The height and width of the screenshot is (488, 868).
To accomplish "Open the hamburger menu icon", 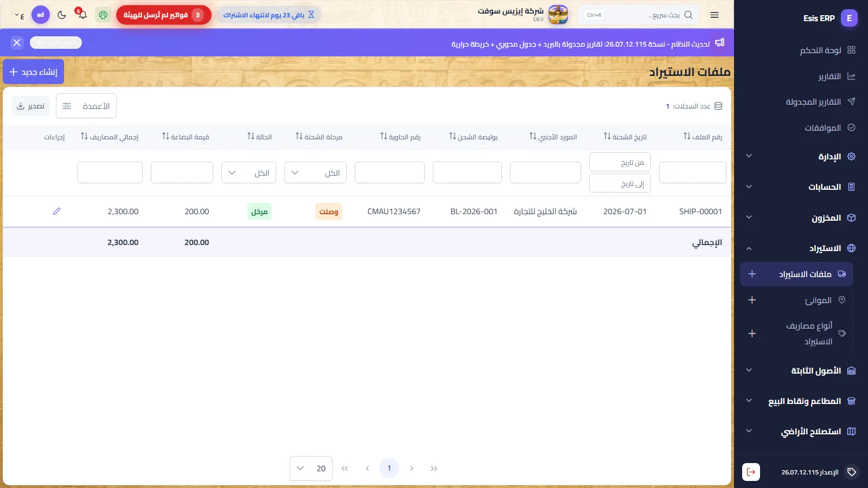I will 714,15.
